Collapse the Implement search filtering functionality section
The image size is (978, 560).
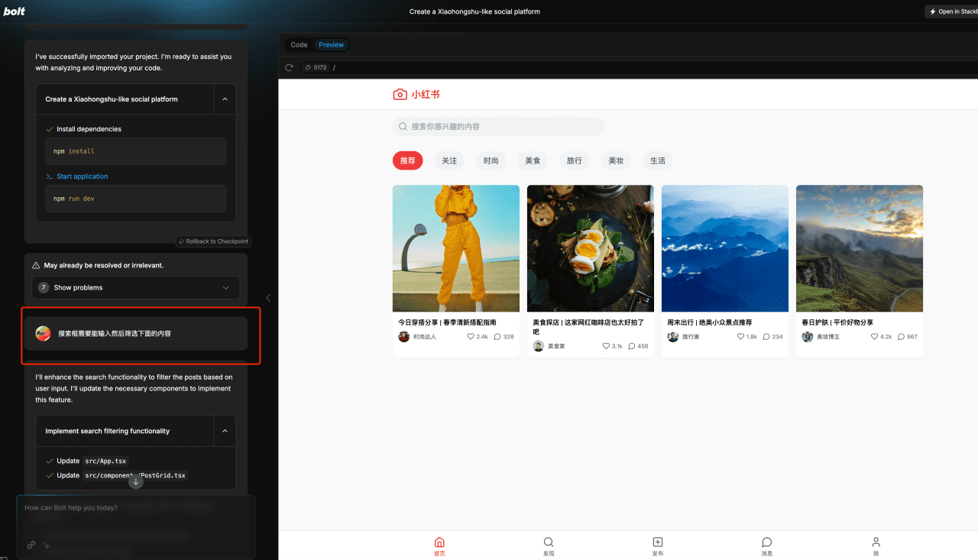point(225,431)
